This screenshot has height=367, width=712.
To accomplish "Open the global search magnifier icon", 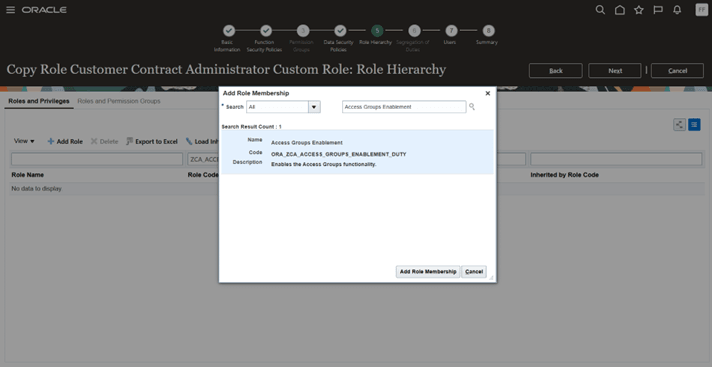I will (600, 10).
